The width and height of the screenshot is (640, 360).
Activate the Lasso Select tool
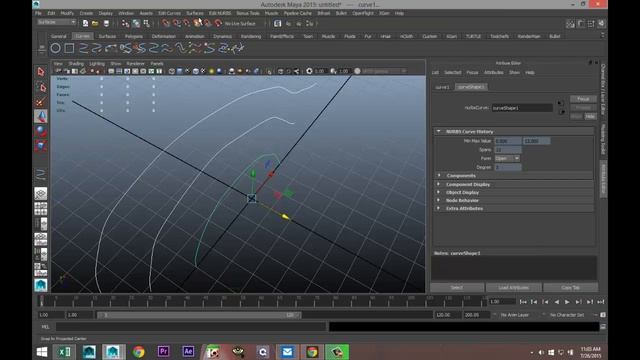point(41,87)
